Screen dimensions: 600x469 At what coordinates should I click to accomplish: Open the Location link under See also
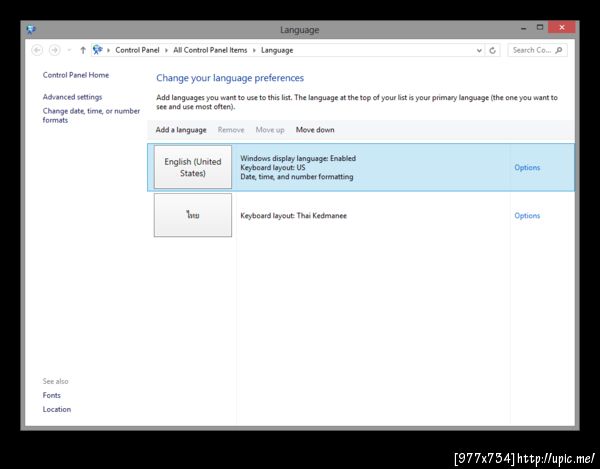coord(57,409)
